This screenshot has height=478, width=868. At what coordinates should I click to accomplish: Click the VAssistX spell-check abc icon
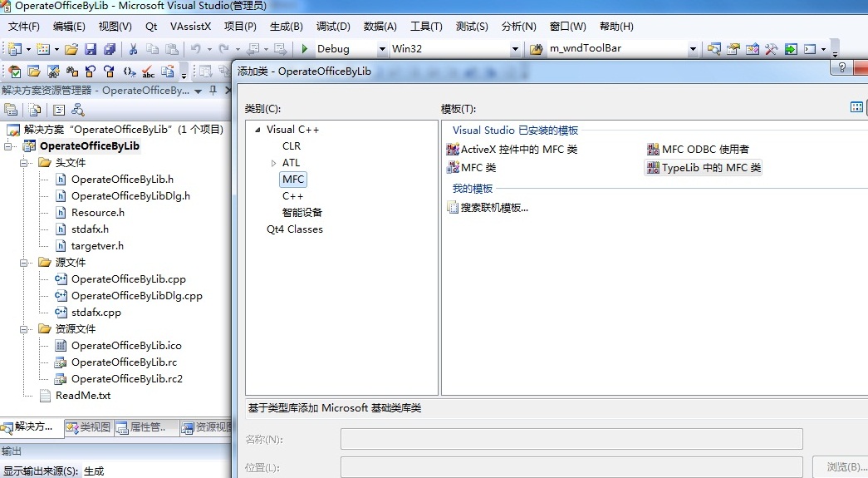[x=148, y=71]
